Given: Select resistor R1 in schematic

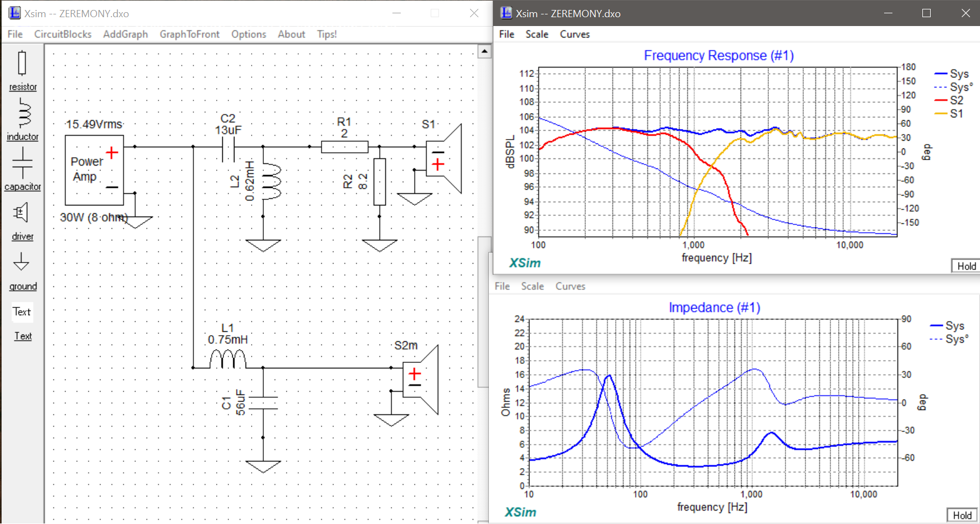Looking at the screenshot, I should click(344, 147).
